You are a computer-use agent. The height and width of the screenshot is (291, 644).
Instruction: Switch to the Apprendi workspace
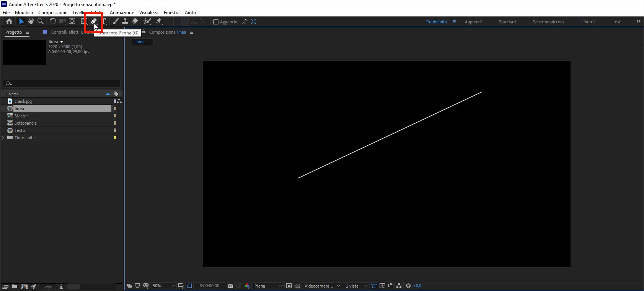tap(473, 22)
